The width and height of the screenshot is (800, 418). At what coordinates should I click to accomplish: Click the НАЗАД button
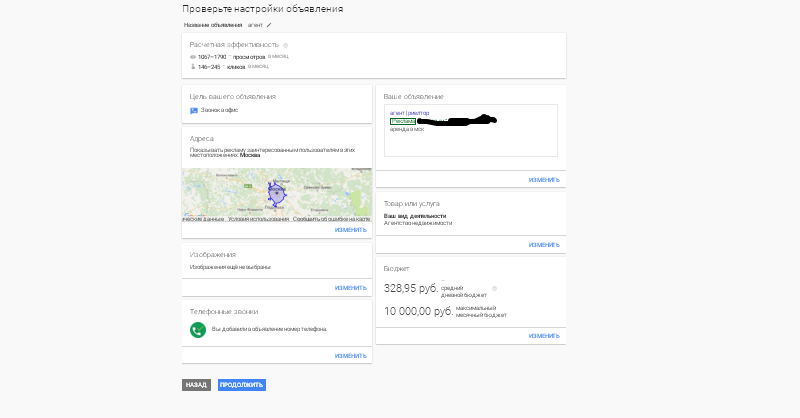pyautogui.click(x=196, y=385)
